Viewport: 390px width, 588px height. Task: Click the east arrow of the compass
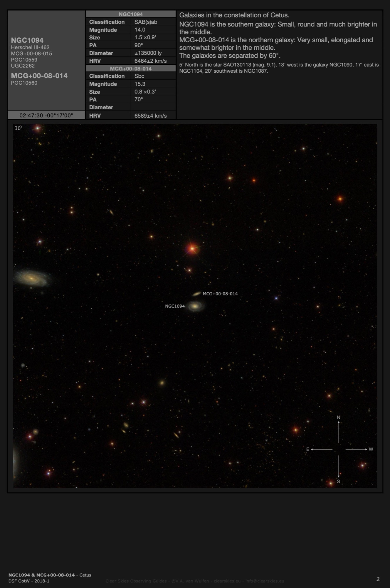321,449
